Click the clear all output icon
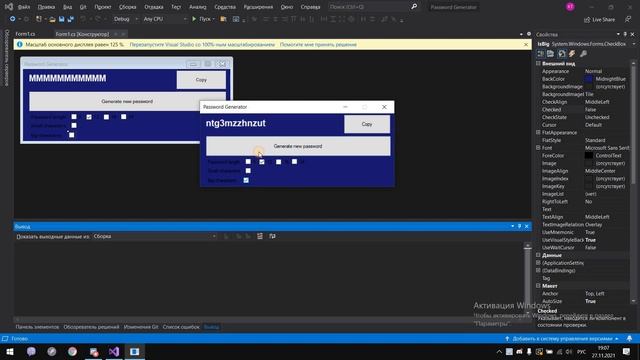Image resolution: width=640 pixels, height=360 pixels. tap(260, 236)
